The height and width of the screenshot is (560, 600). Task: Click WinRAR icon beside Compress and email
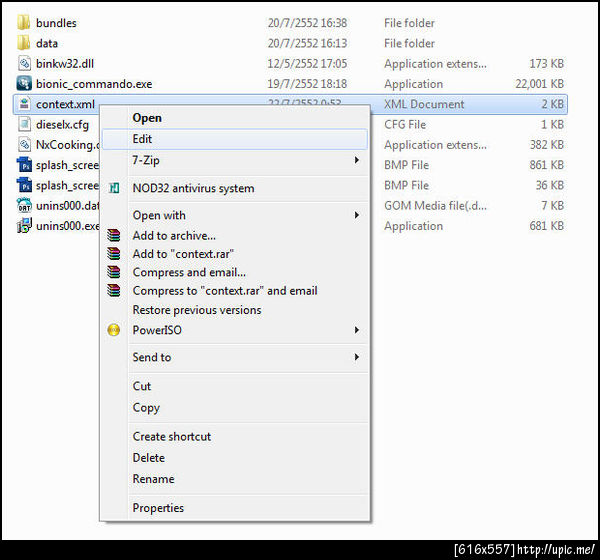114,272
